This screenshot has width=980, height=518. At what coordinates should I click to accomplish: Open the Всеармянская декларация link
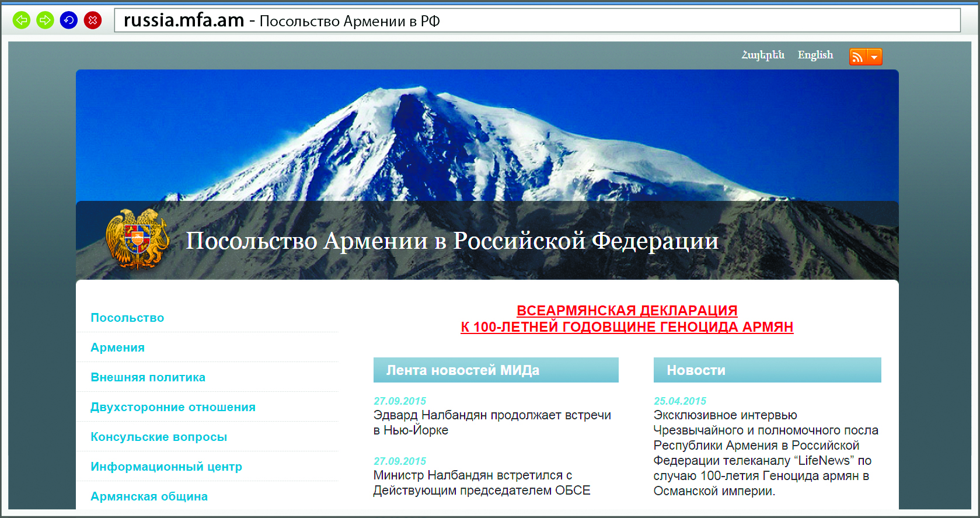pos(627,319)
